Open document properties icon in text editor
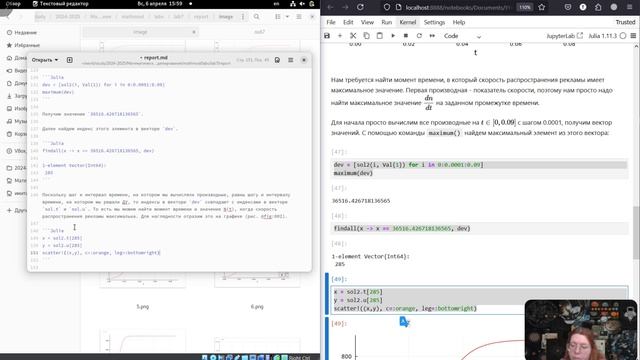Image resolution: width=640 pixels, height=360 pixels. click(277, 60)
